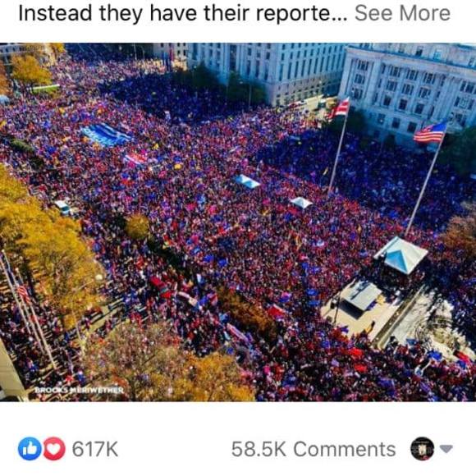Open the 58.5K Comments link
The height and width of the screenshot is (476, 476).
pyautogui.click(x=314, y=449)
